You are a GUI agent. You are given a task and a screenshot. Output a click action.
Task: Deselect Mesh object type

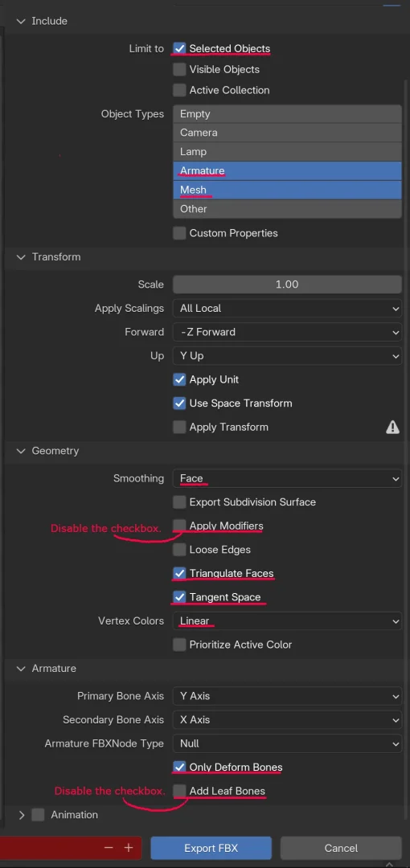coord(287,190)
